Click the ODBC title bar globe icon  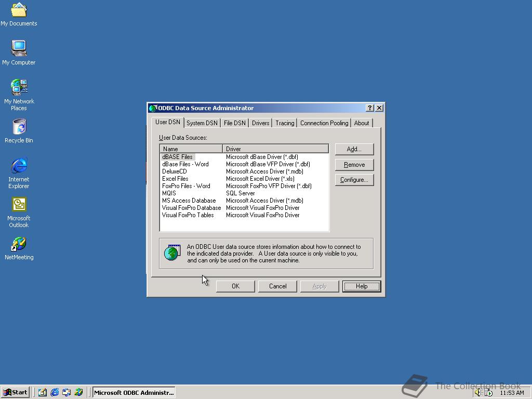click(153, 108)
